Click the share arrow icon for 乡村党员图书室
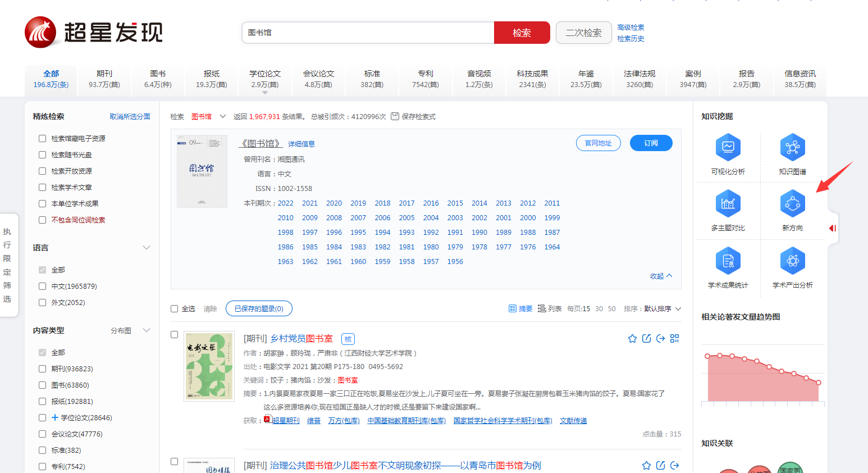The image size is (868, 473). (660, 338)
